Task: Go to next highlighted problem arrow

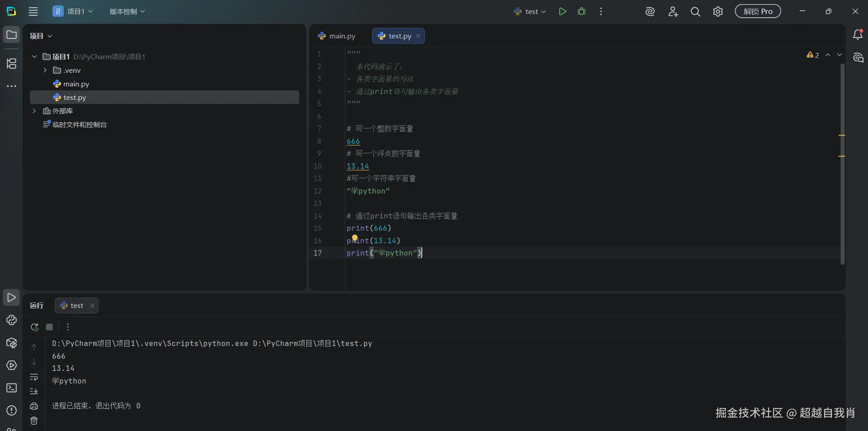Action: click(x=839, y=55)
